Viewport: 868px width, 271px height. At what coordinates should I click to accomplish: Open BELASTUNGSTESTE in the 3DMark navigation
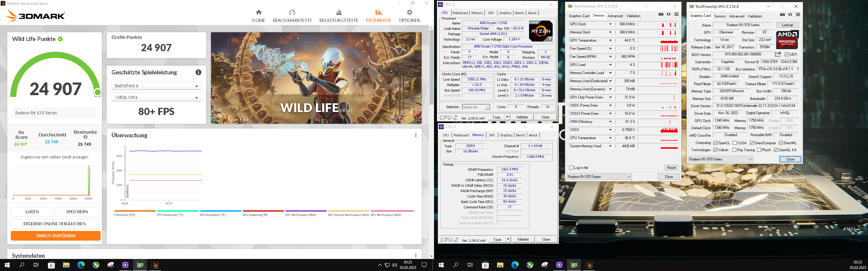(339, 16)
